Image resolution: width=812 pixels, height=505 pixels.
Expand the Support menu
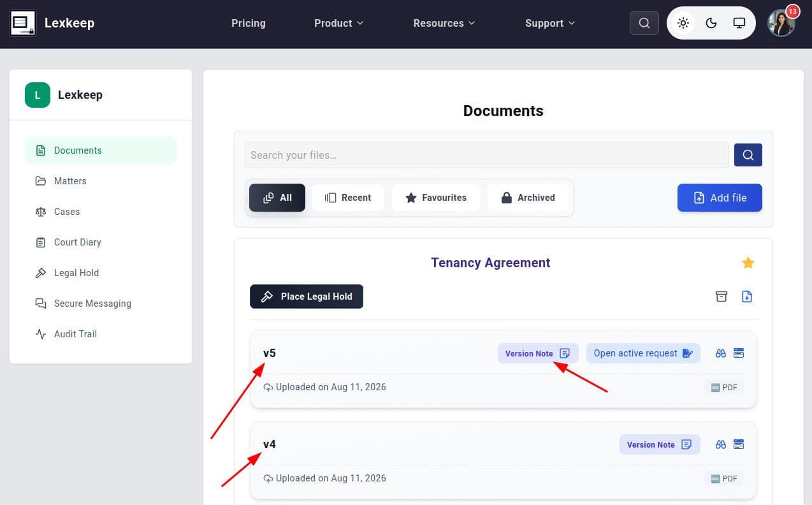[x=550, y=23]
